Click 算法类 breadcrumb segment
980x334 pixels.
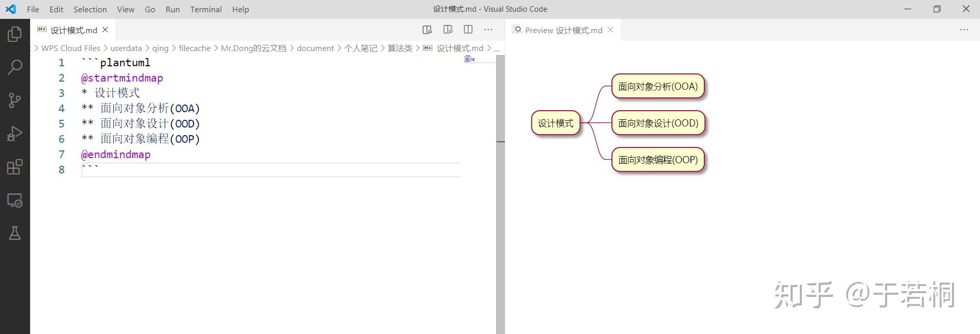[x=400, y=48]
